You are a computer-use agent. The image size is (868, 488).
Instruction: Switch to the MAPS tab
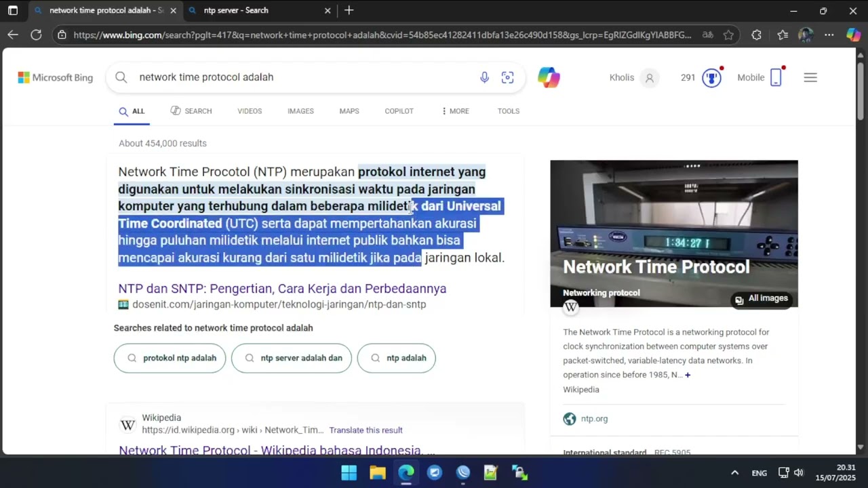pyautogui.click(x=349, y=111)
